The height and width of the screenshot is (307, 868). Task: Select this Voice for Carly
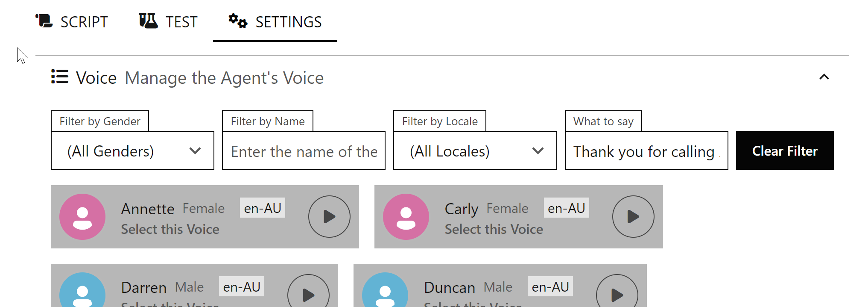tap(494, 230)
